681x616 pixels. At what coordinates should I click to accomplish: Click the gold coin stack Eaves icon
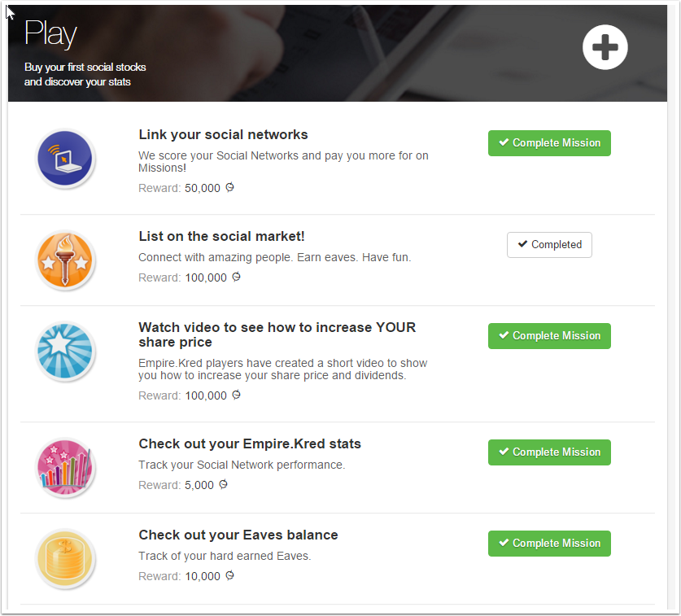click(66, 559)
